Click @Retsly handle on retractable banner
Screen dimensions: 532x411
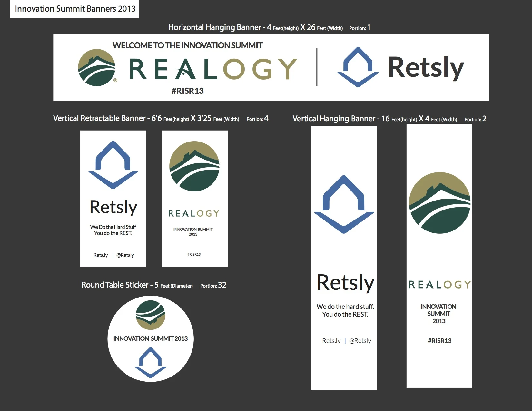125,255
